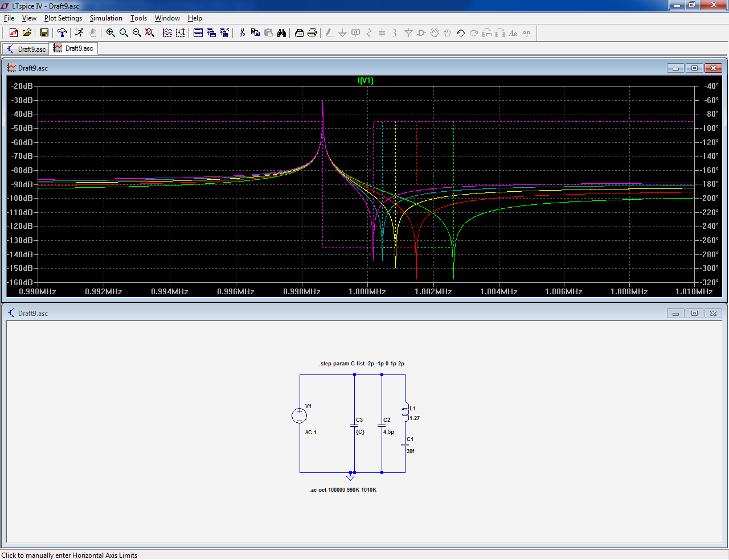Switch to the schematic Draft9.asc tab
This screenshot has width=729, height=560.
tap(26, 49)
